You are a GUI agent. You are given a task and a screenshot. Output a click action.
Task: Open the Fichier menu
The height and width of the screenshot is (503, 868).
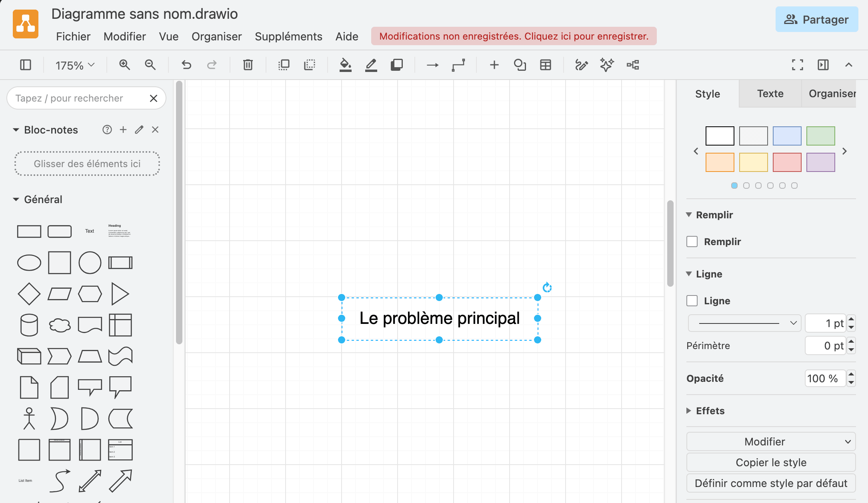(x=73, y=36)
